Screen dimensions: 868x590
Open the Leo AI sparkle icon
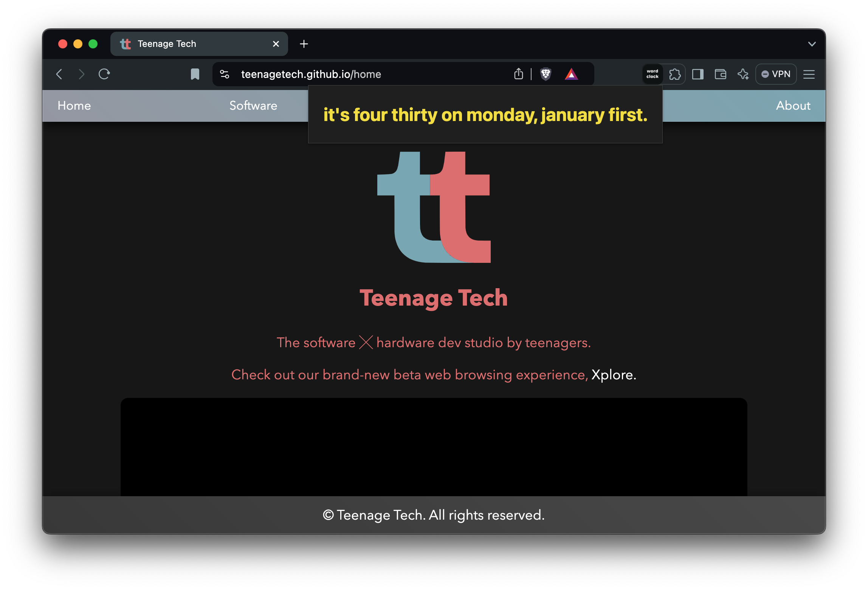point(743,74)
